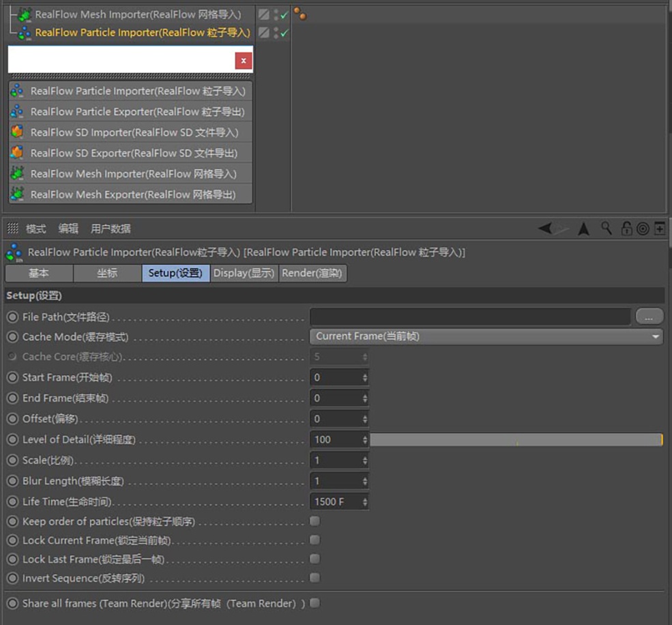672x625 pixels.
Task: Click the orange tag icon on Mesh Importer
Action: (300, 14)
